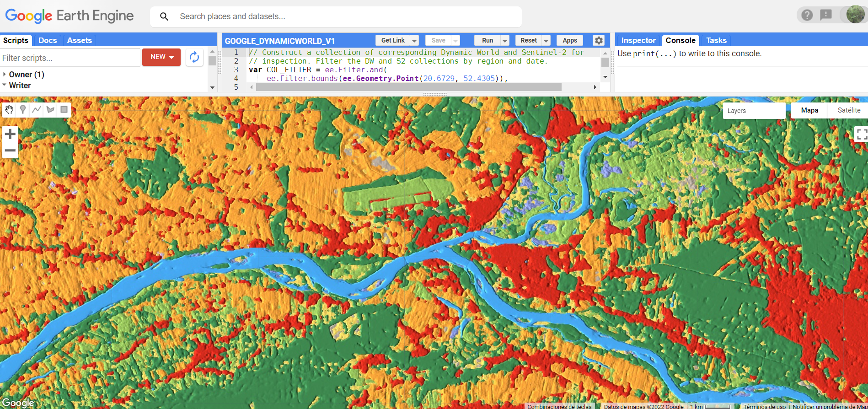Select the draw line tool
This screenshot has height=409, width=868.
point(37,110)
